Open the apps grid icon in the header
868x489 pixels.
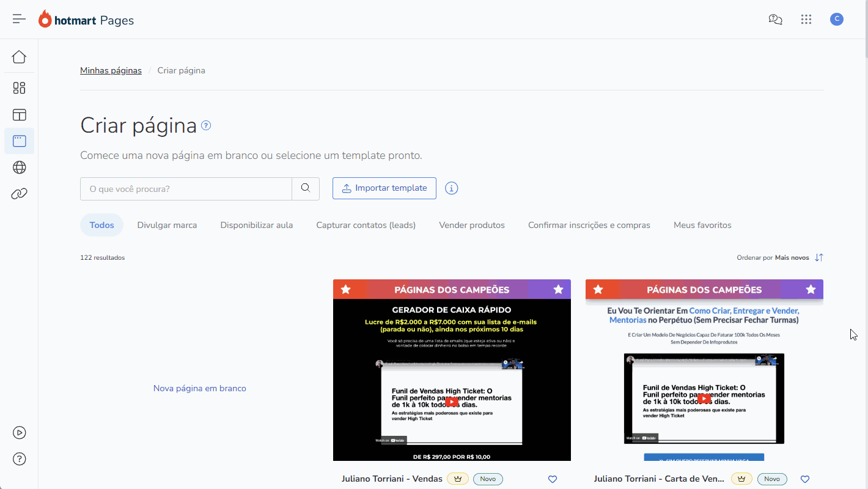click(806, 19)
